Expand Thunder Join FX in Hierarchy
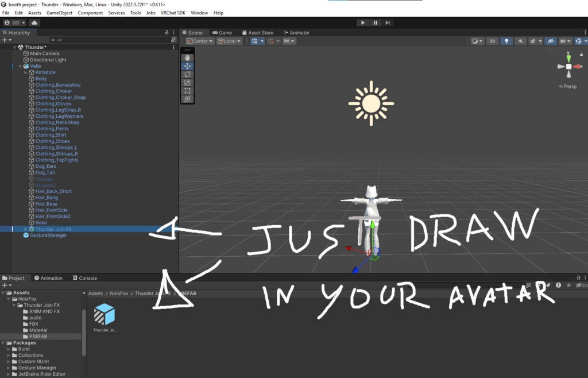Viewport: 588px width, 378px height. [25, 229]
